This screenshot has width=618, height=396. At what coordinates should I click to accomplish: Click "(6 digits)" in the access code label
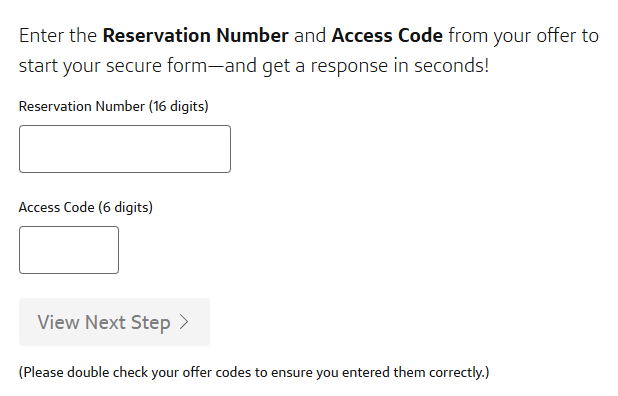click(125, 207)
